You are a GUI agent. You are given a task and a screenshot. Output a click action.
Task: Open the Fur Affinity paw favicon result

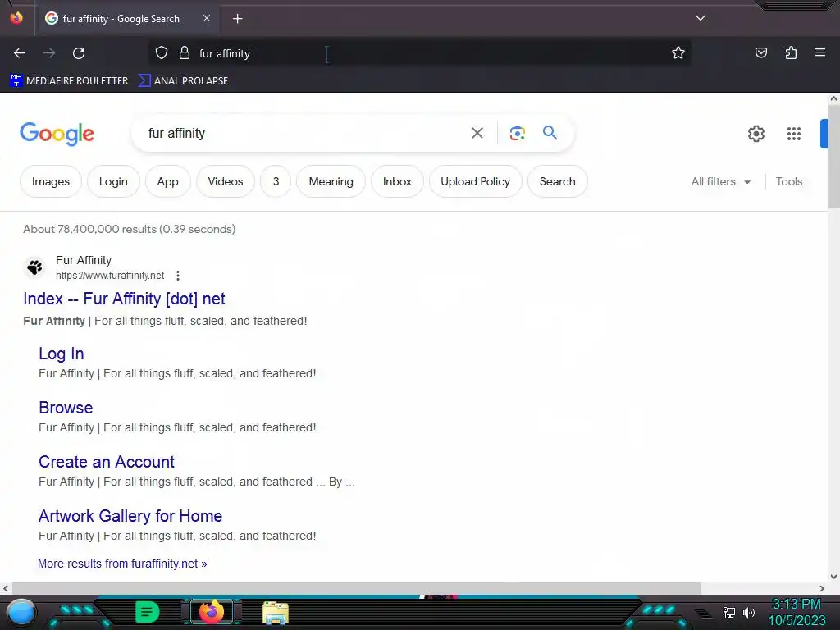click(34, 267)
